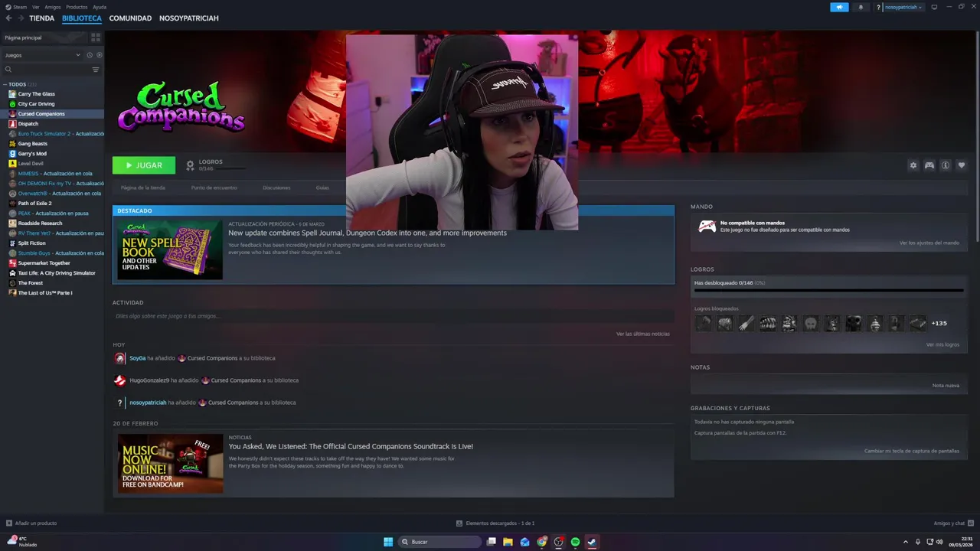Open HugoGonzalez9 profile in activity feed
980x551 pixels.
click(149, 380)
